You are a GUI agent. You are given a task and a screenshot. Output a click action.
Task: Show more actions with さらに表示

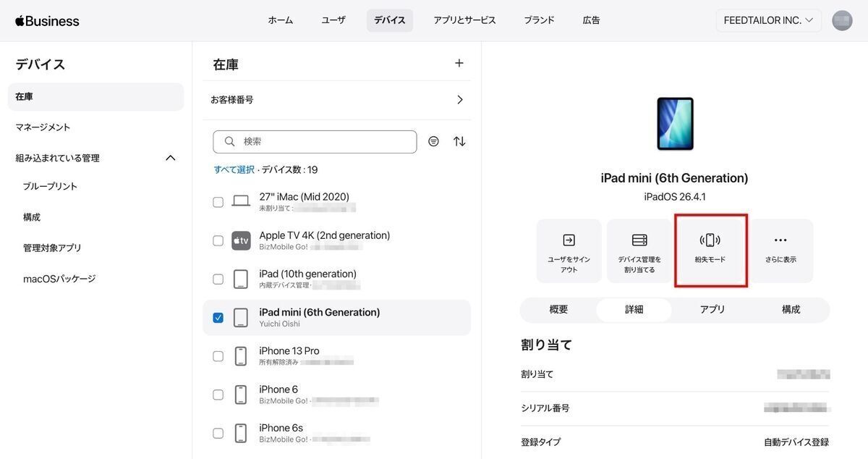pos(780,250)
